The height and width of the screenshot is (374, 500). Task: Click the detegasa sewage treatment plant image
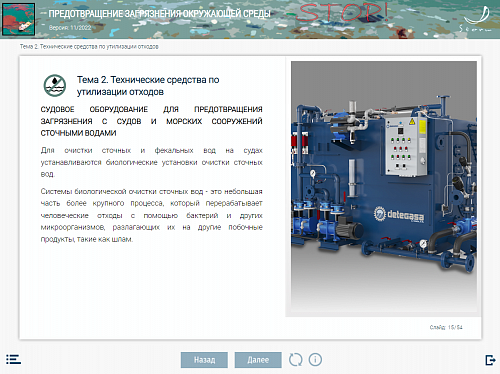384,187
